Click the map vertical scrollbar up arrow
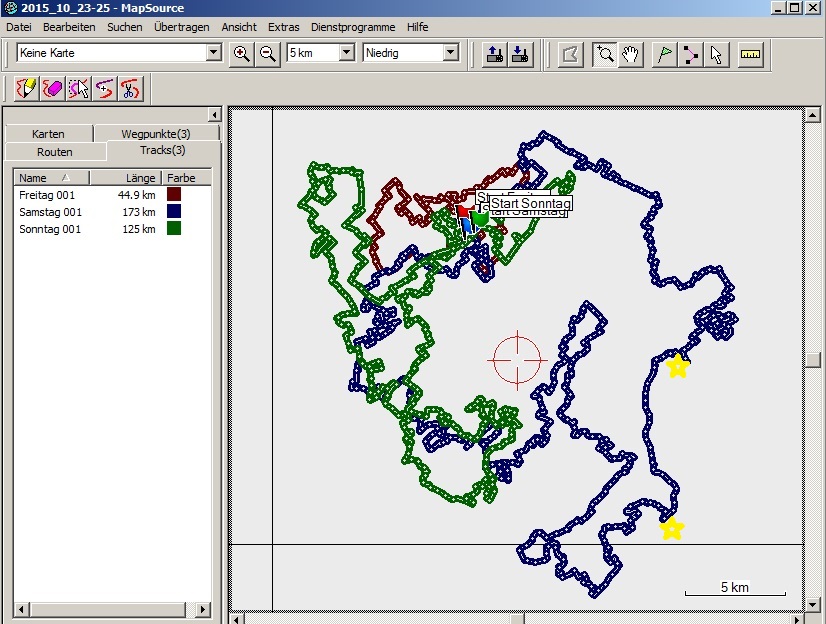Screen dimensions: 826x624 (812, 115)
